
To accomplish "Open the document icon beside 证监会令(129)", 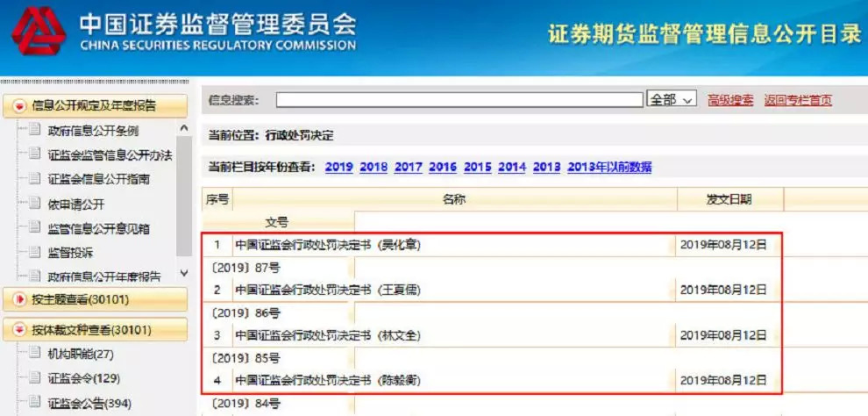I will [35, 377].
